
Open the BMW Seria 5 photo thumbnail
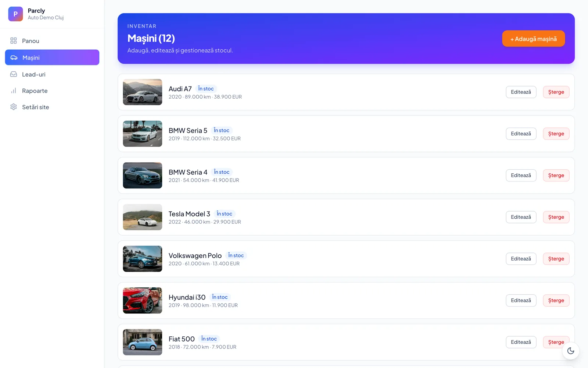tap(143, 134)
